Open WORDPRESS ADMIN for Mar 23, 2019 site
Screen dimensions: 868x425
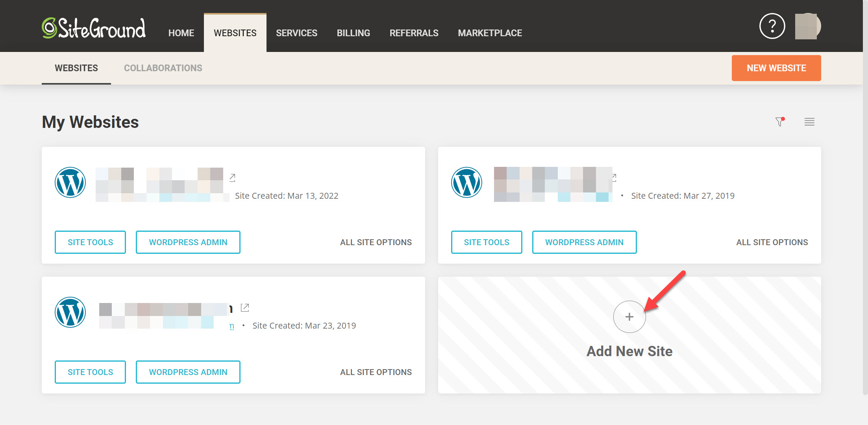(188, 372)
